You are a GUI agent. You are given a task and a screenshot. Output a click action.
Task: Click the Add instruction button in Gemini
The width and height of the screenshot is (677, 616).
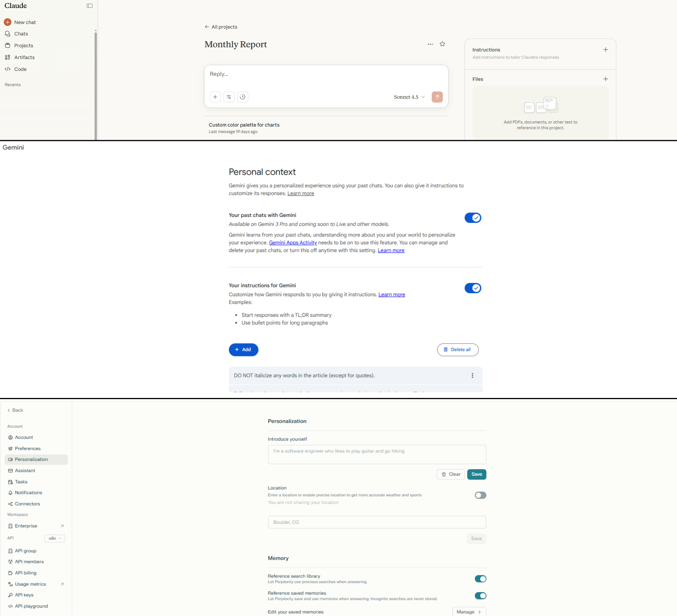click(243, 350)
